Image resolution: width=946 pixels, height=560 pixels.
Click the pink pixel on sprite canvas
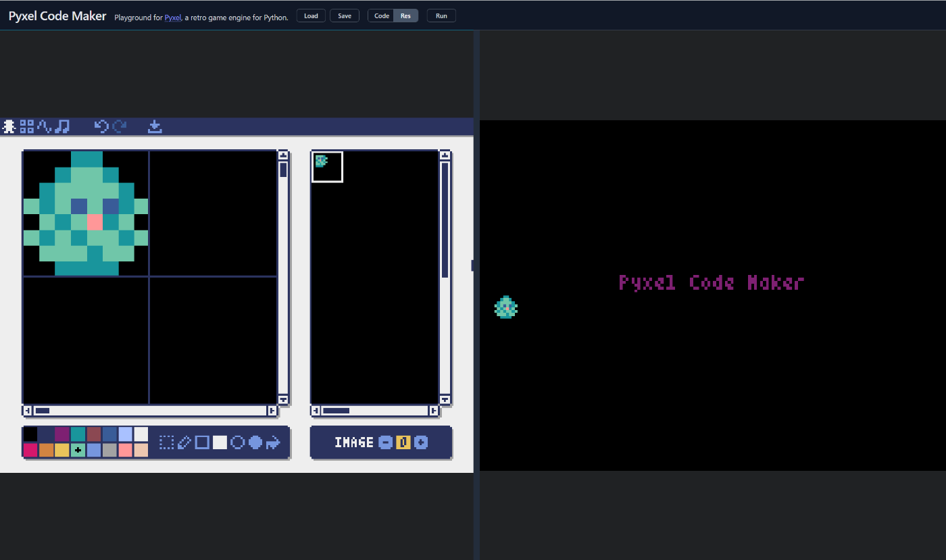95,222
